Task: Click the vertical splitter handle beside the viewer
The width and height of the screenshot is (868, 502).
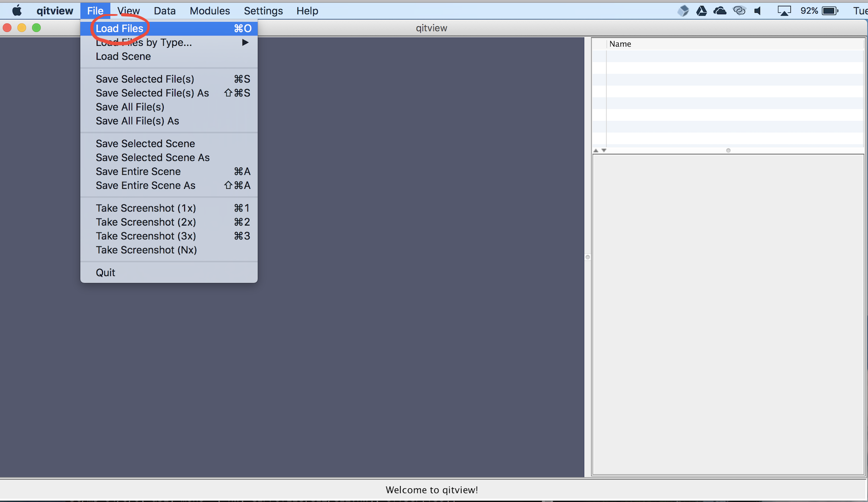Action: point(588,257)
